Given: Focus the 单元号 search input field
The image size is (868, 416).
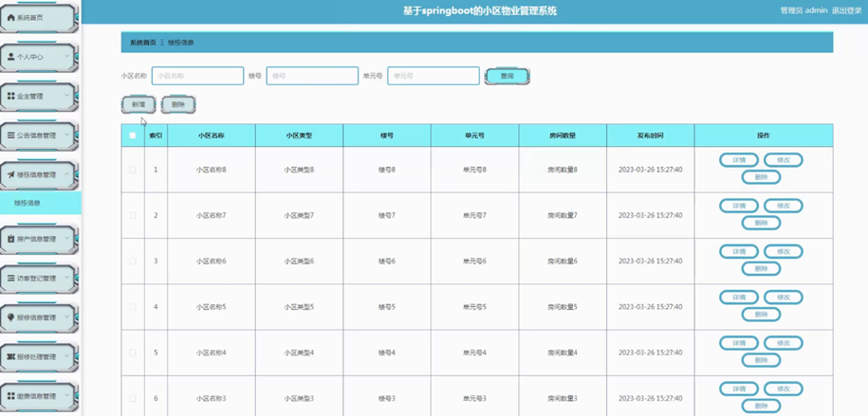Looking at the screenshot, I should point(434,76).
